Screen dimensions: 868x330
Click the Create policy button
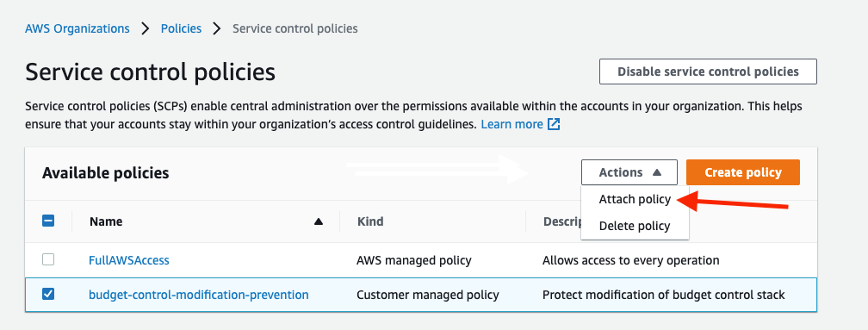point(743,172)
